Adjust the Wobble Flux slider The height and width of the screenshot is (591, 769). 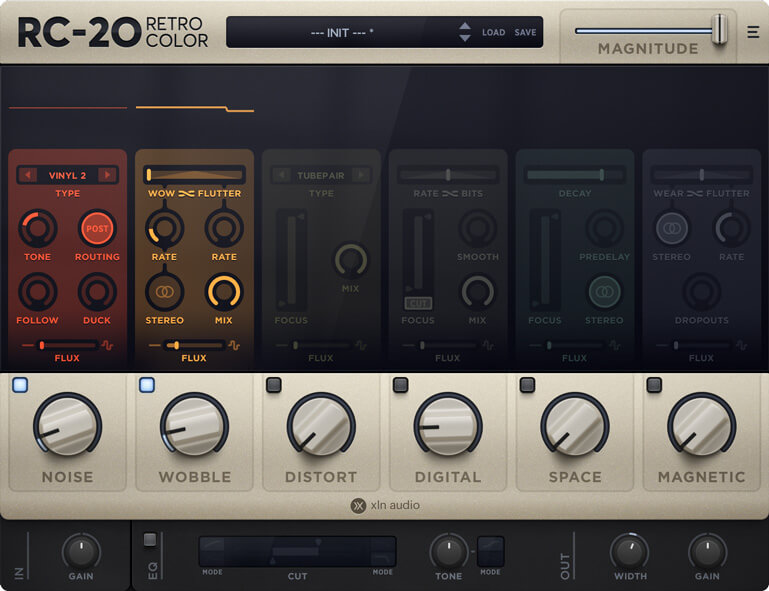(194, 345)
